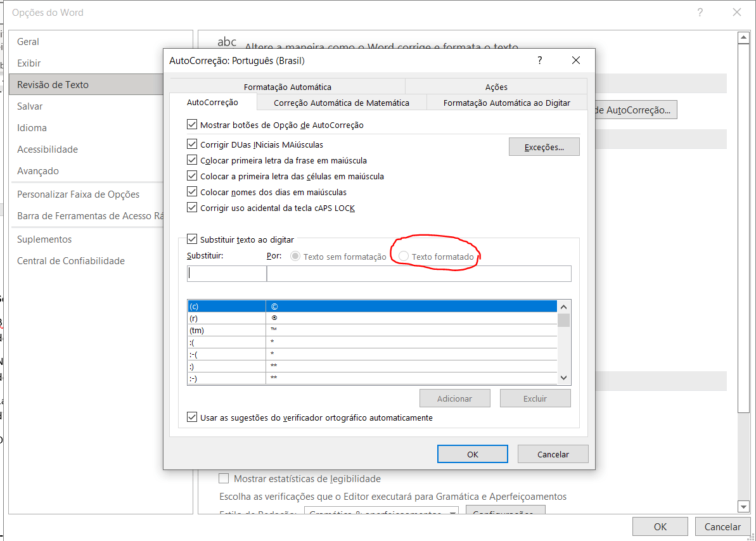Select the (r) entry in replacement list
The width and height of the screenshot is (756, 541).
click(x=372, y=318)
